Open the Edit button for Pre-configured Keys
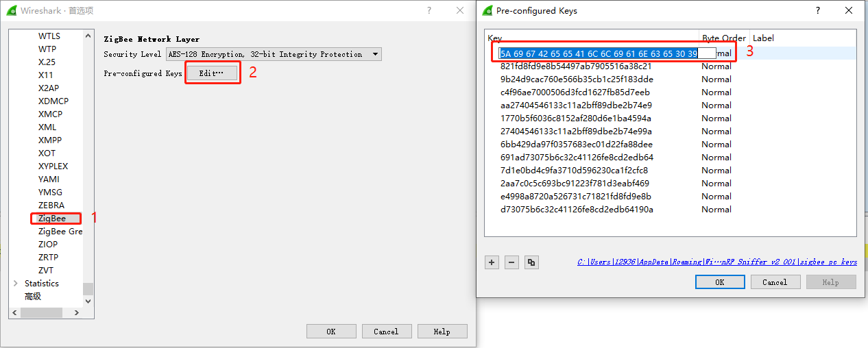868x348 pixels. (x=212, y=73)
